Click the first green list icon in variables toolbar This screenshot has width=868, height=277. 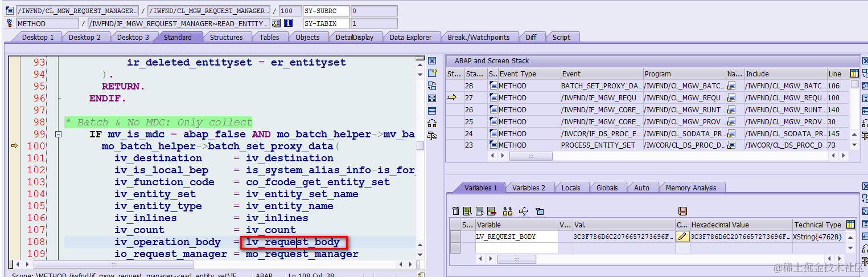pyautogui.click(x=467, y=211)
